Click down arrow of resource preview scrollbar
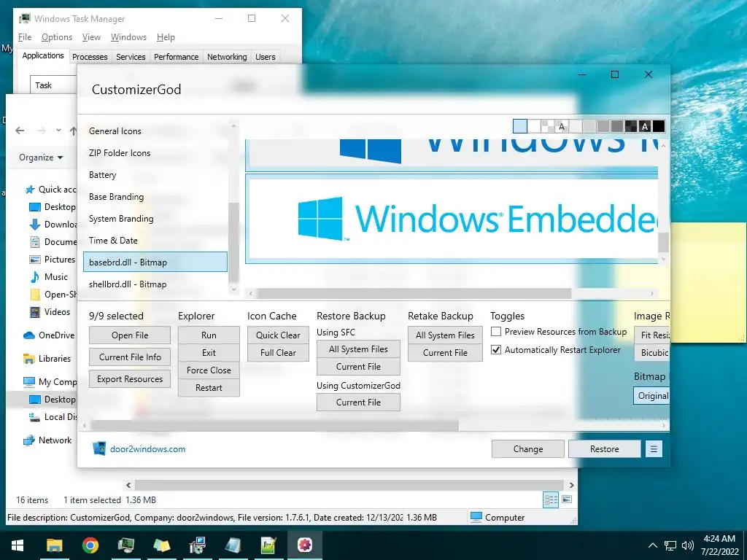This screenshot has width=747, height=560. [663, 259]
